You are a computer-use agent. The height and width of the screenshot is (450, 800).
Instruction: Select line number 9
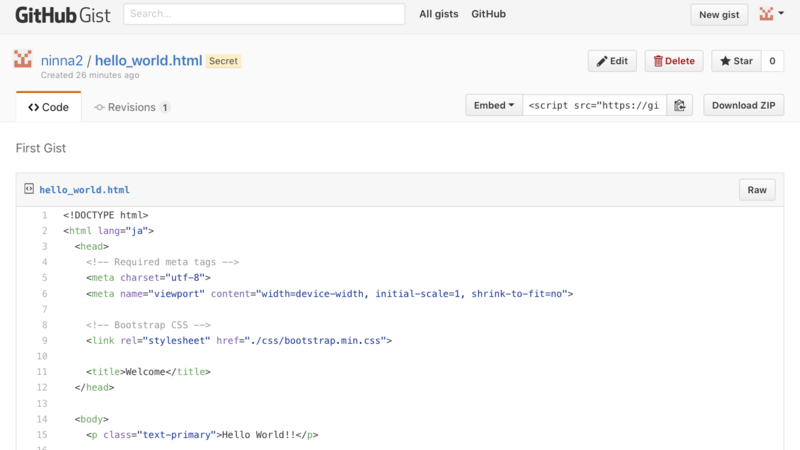click(44, 340)
